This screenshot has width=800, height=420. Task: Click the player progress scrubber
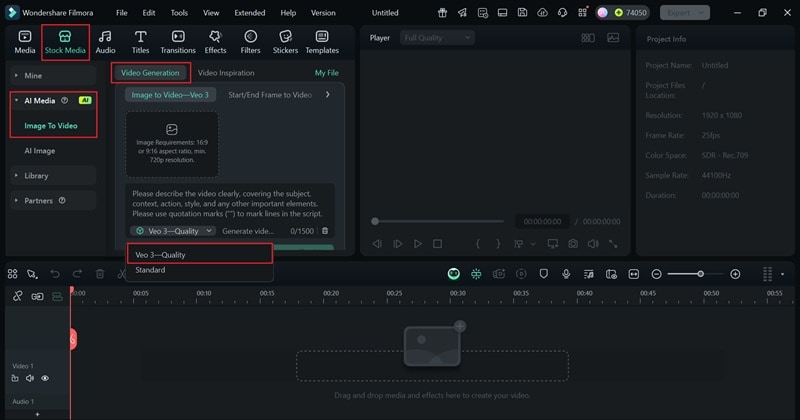375,221
